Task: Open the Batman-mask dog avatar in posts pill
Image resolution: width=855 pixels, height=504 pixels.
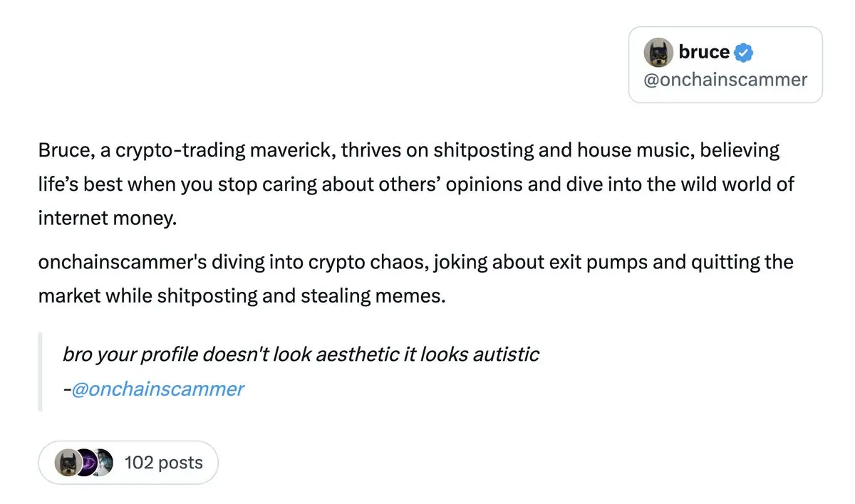Action: [x=67, y=463]
